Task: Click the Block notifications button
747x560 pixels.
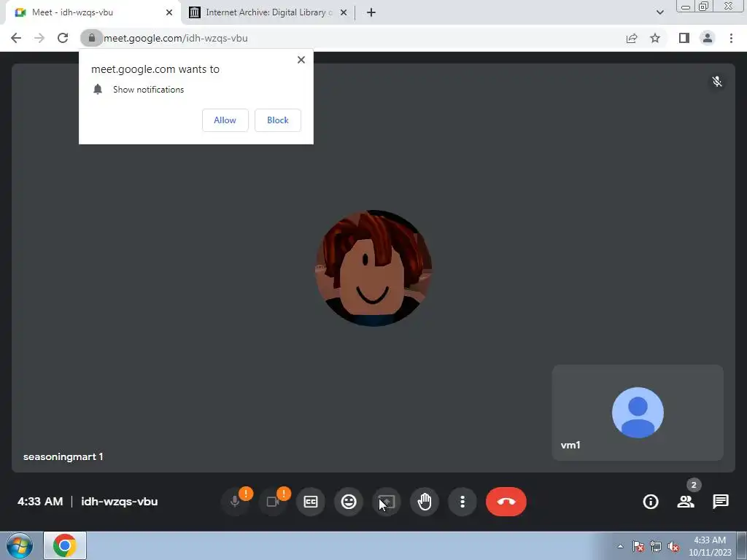Action: tap(278, 120)
